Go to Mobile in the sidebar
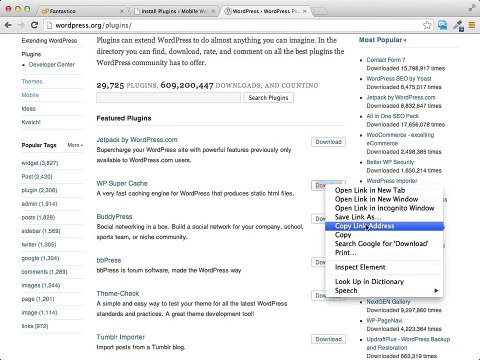Image resolution: width=480 pixels, height=360 pixels. [x=30, y=95]
